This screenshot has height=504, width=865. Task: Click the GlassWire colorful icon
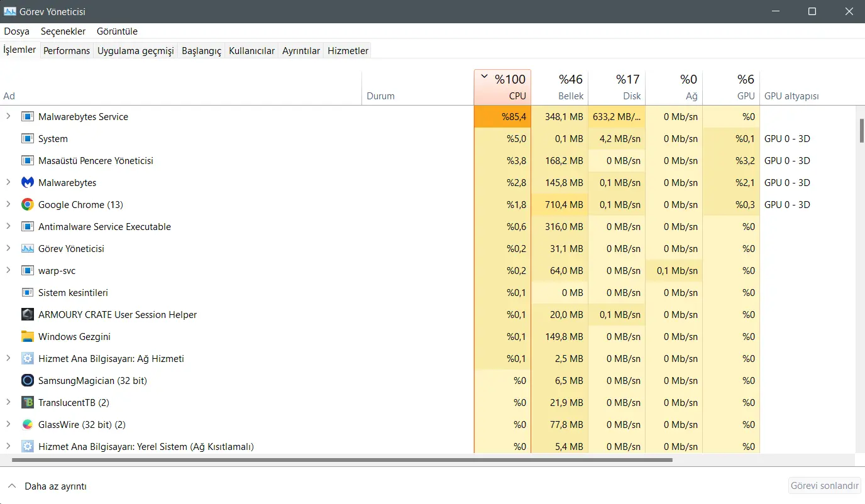click(x=28, y=425)
